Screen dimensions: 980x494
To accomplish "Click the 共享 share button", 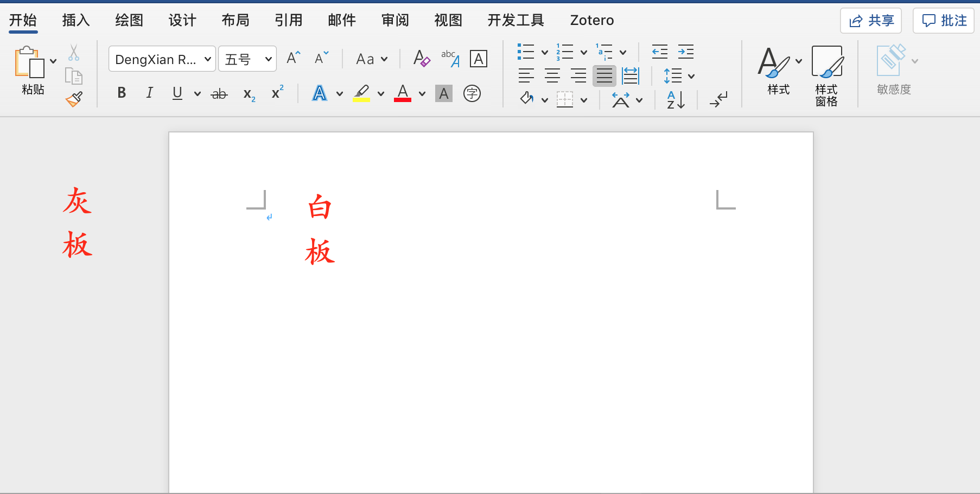I will pos(871,21).
